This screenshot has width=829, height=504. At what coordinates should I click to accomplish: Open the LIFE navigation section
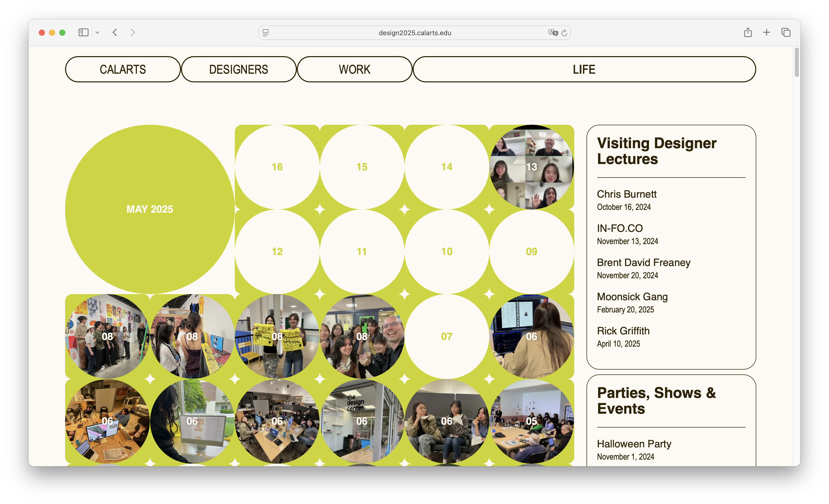(x=584, y=69)
